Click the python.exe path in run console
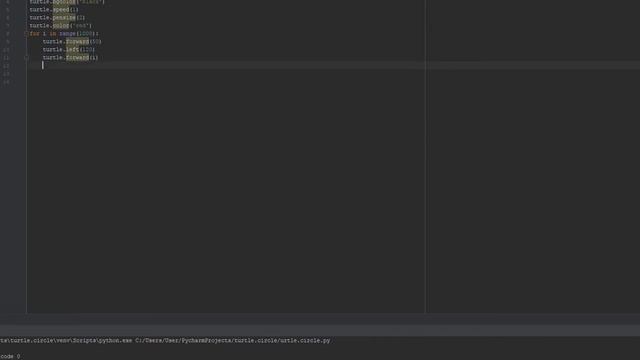640x360 pixels. click(x=165, y=340)
